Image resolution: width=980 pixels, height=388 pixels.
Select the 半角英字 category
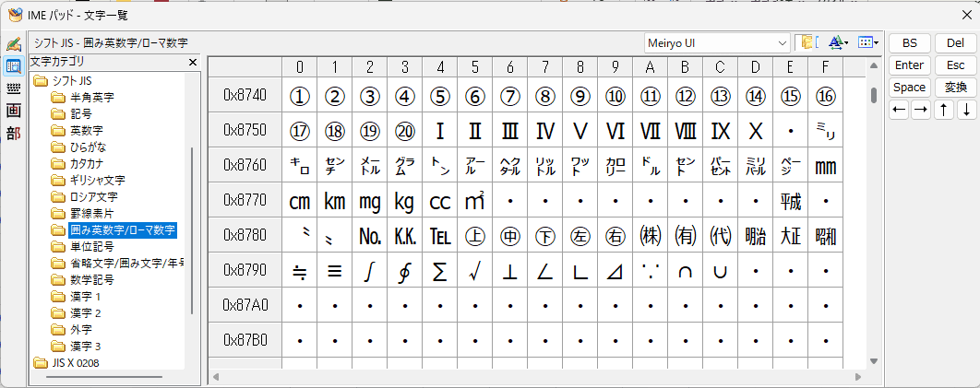[x=82, y=98]
